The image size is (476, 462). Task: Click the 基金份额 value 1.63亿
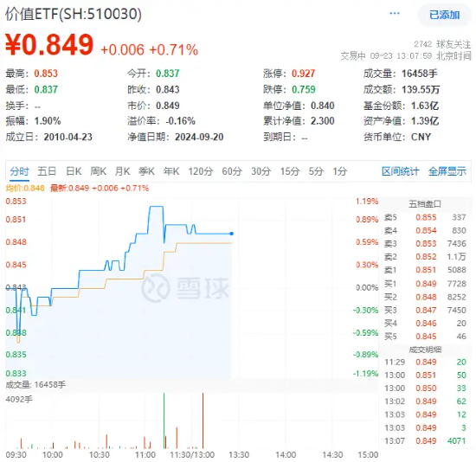(x=425, y=106)
